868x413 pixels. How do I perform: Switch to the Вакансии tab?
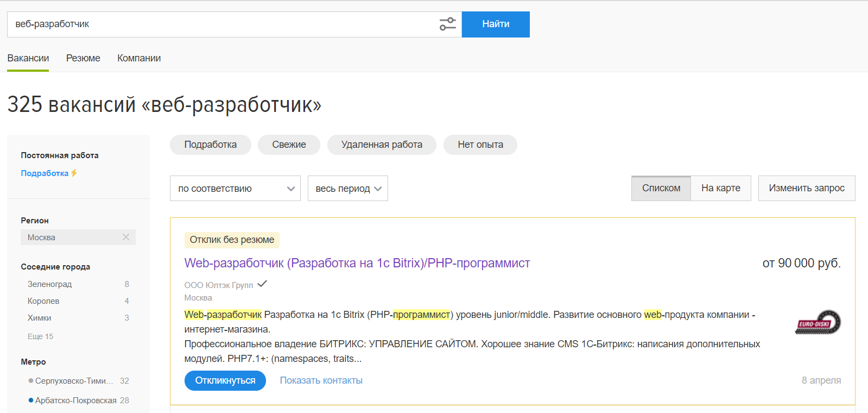pyautogui.click(x=28, y=58)
